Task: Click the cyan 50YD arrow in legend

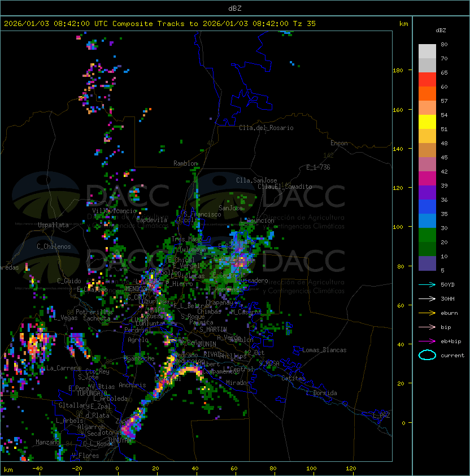Action: coord(427,284)
